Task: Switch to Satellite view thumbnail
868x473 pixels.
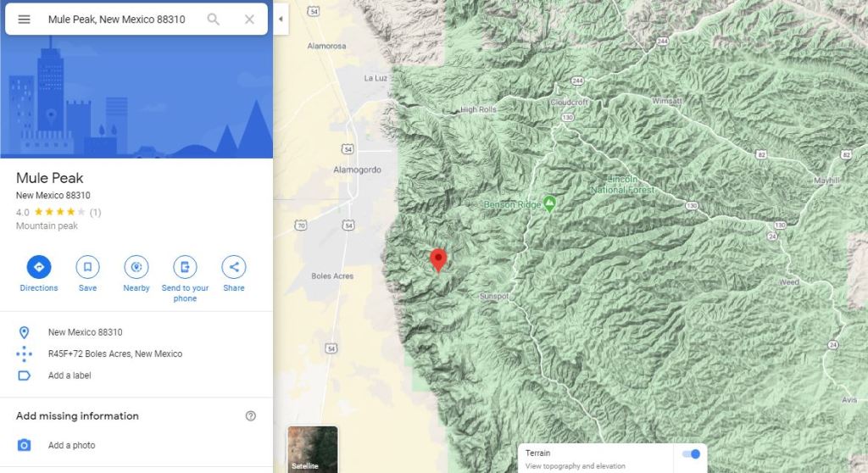Action: pos(313,448)
